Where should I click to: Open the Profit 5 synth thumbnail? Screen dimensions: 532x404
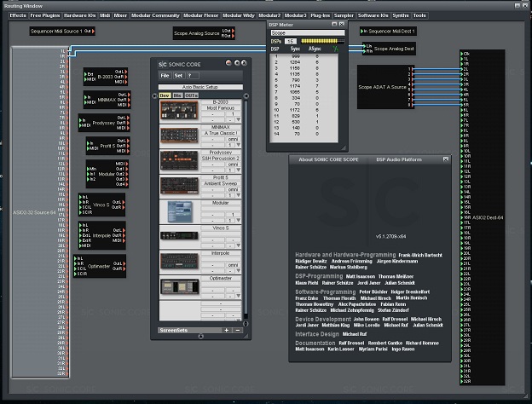tap(179, 186)
